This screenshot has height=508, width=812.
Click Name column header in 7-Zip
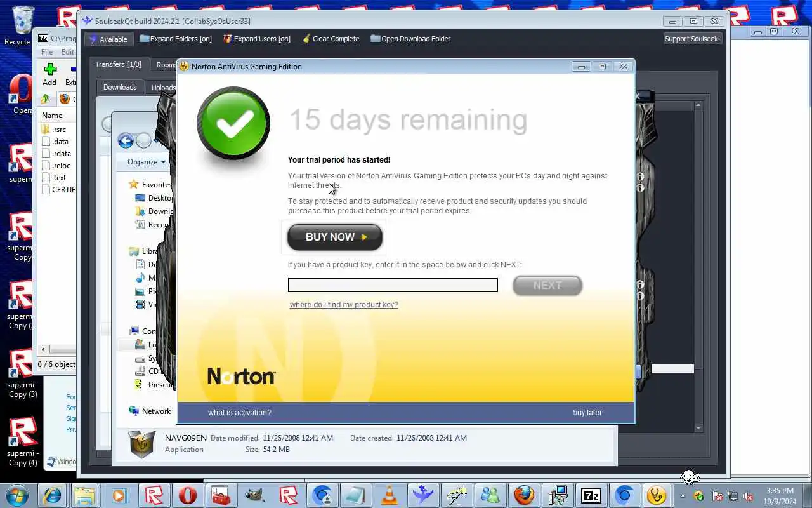pyautogui.click(x=52, y=116)
